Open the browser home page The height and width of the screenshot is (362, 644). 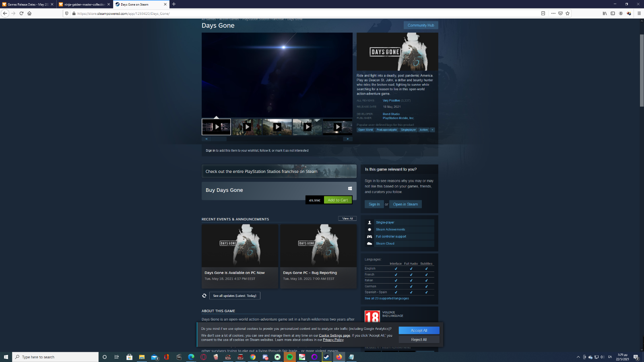[29, 13]
